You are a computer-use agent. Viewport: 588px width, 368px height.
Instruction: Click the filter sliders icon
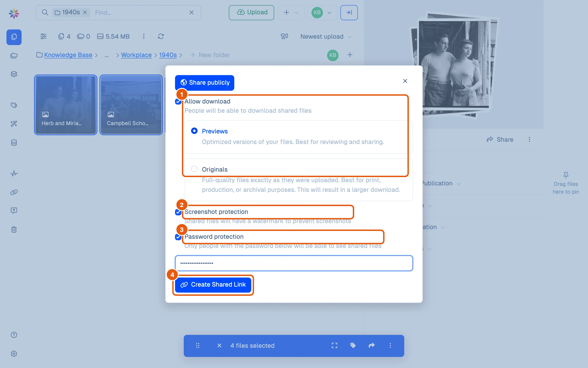coord(43,36)
